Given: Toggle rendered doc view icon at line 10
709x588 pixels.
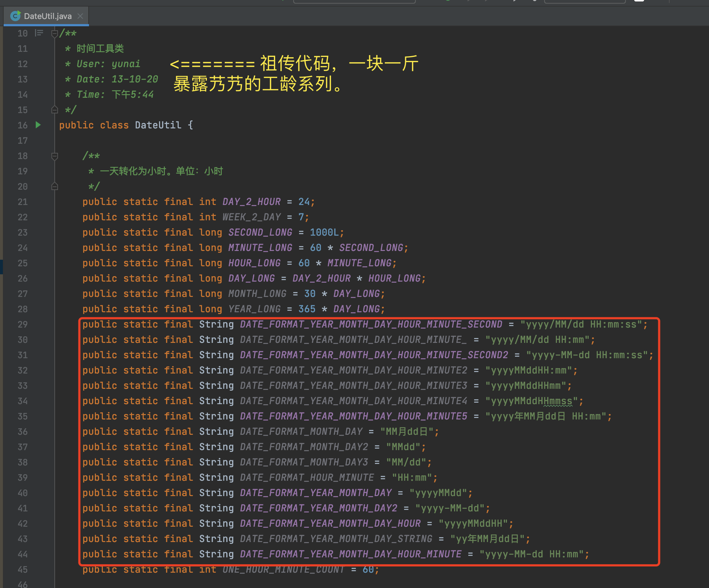Looking at the screenshot, I should click(39, 33).
